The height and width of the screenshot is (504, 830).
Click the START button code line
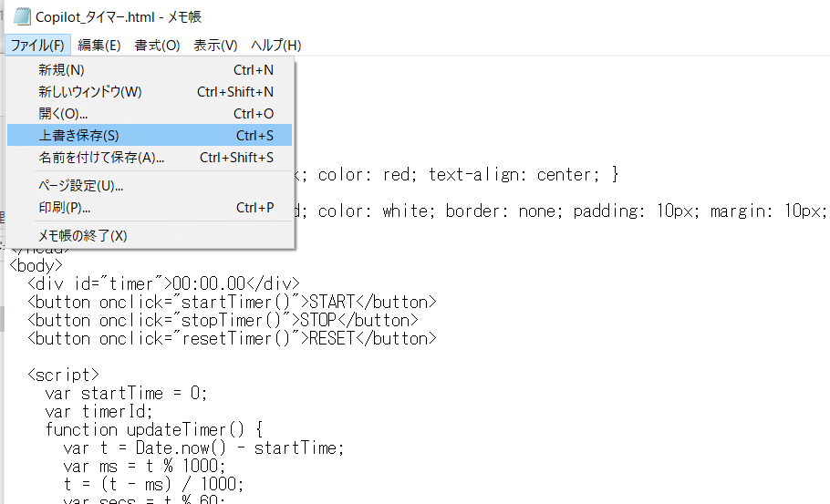232,302
